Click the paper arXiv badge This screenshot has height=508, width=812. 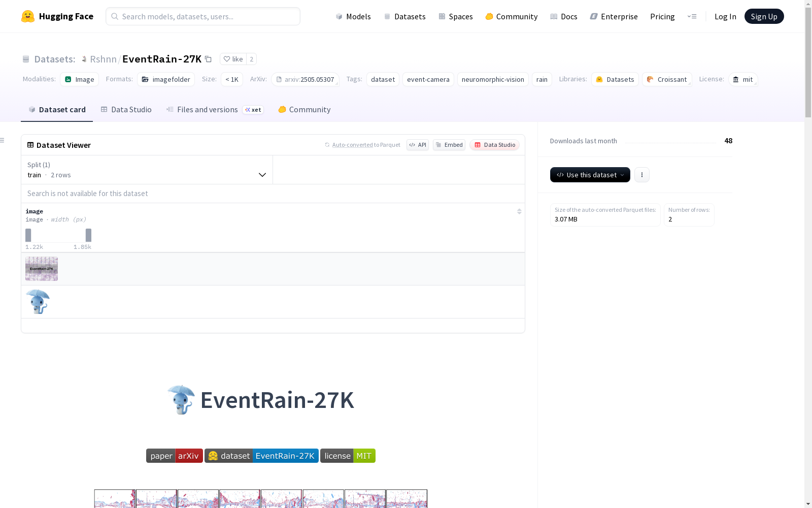(175, 456)
